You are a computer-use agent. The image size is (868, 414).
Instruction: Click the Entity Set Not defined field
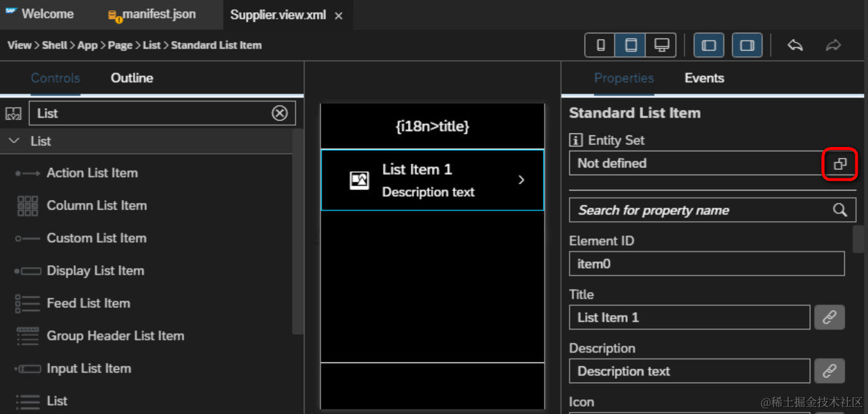pos(697,164)
